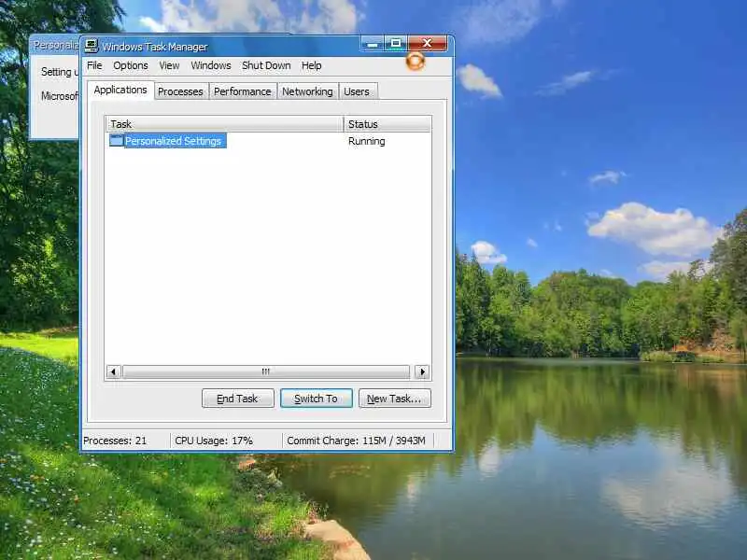Select the Applications tab
The image size is (747, 560).
120,90
